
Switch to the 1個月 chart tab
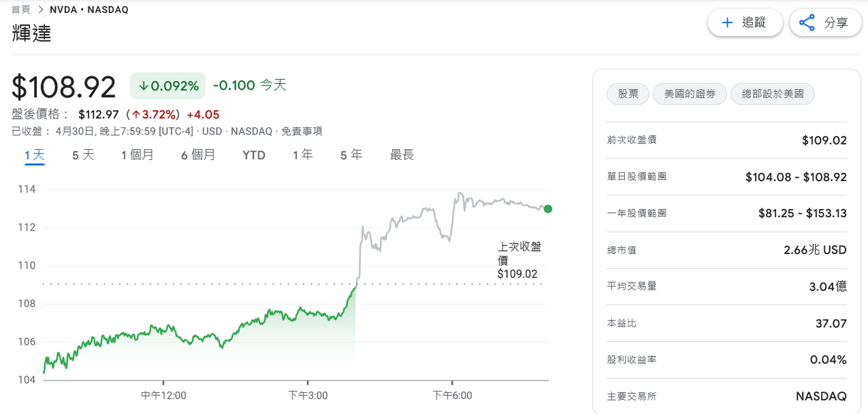coord(137,155)
